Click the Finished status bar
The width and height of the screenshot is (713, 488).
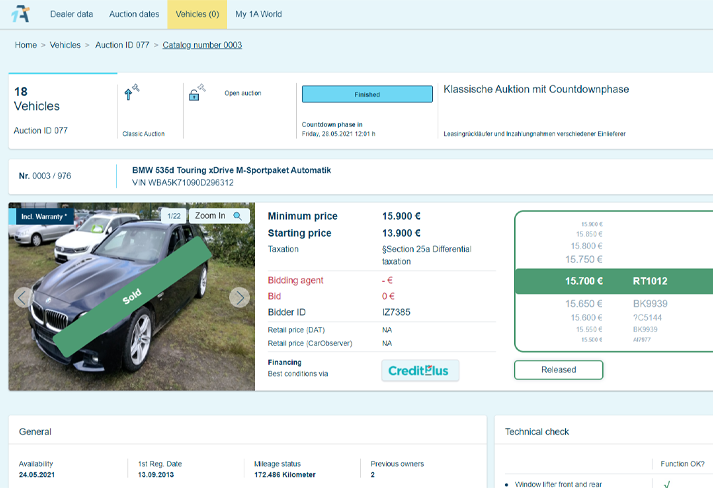[x=367, y=94]
